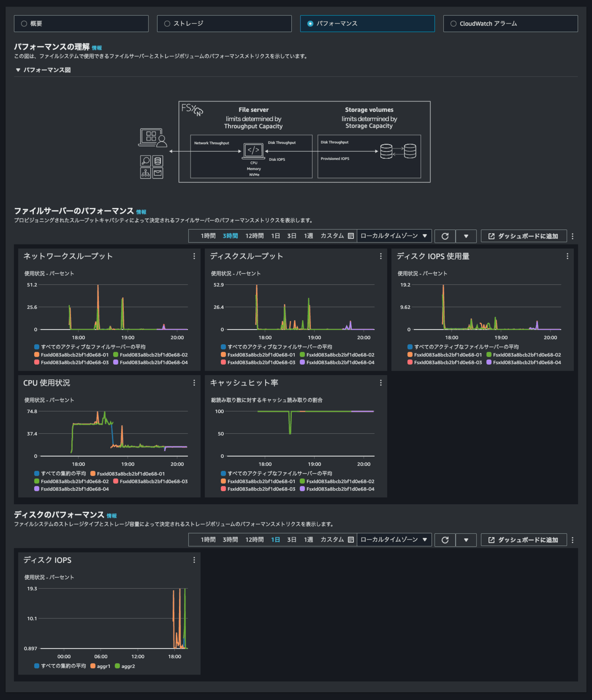Toggle blue average series in ネットワークスループット legend
The width and height of the screenshot is (592, 700).
pos(90,347)
